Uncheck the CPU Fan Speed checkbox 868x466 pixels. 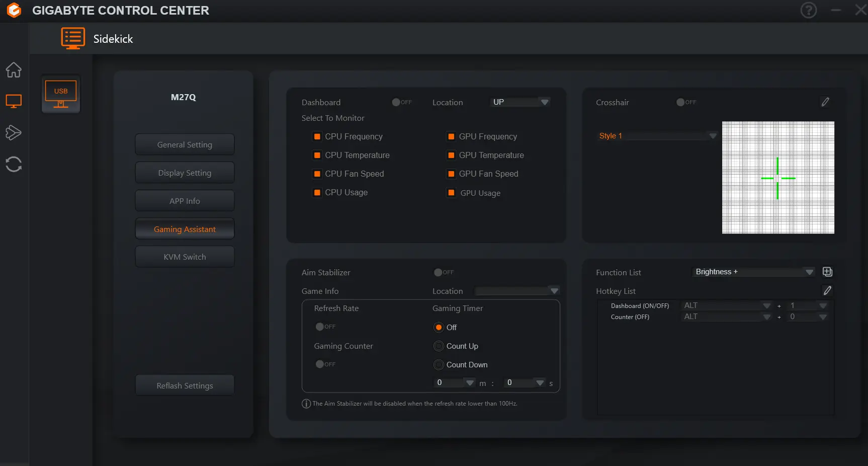pyautogui.click(x=317, y=174)
